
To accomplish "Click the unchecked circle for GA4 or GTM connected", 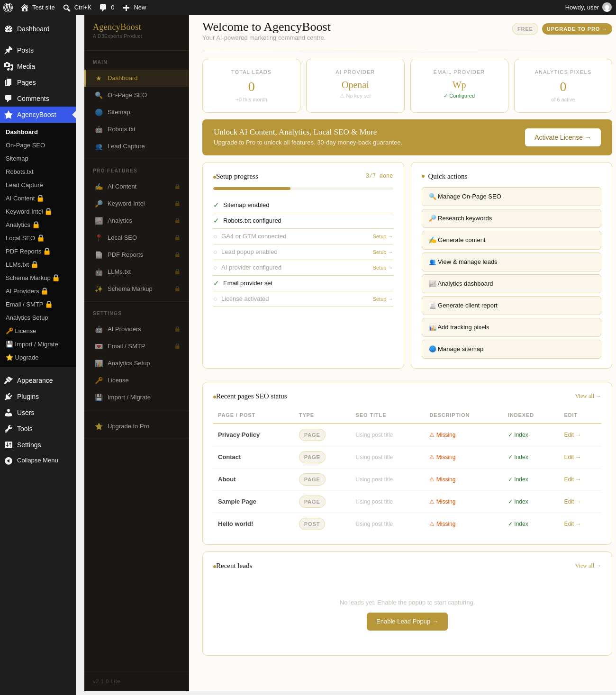I will 215,236.
